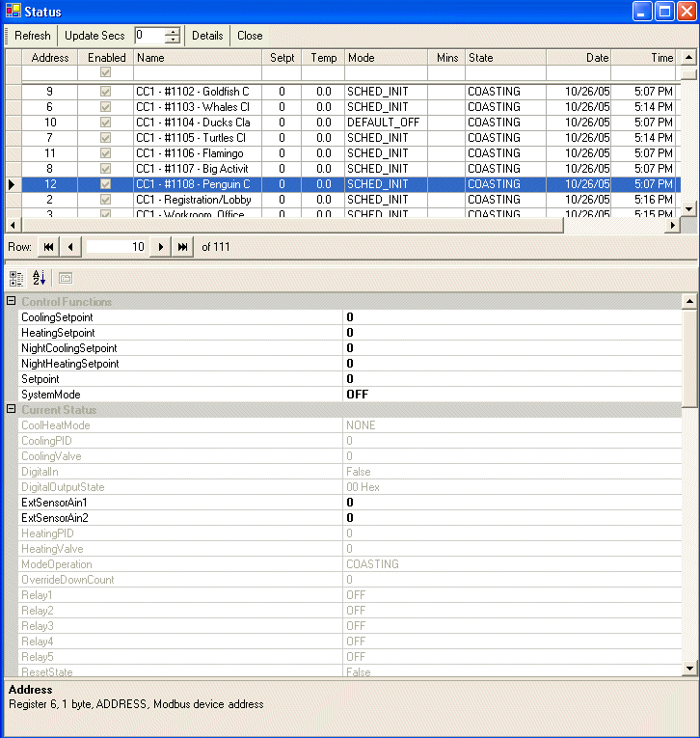
Task: Open the Details toolbar item
Action: click(x=207, y=36)
